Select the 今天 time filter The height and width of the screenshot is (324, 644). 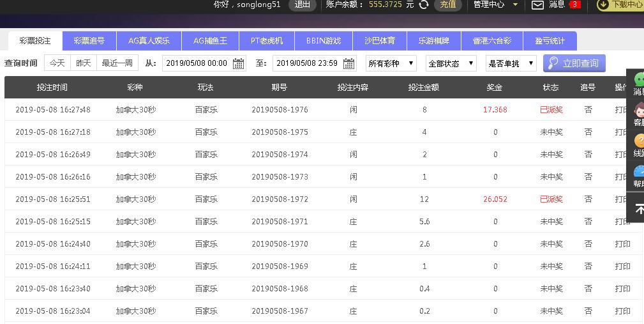click(x=57, y=63)
